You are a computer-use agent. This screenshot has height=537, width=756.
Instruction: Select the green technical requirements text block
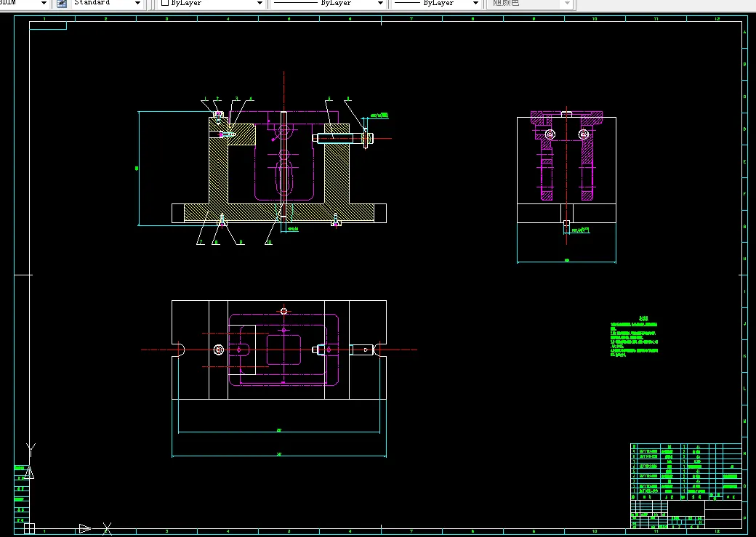pos(634,336)
